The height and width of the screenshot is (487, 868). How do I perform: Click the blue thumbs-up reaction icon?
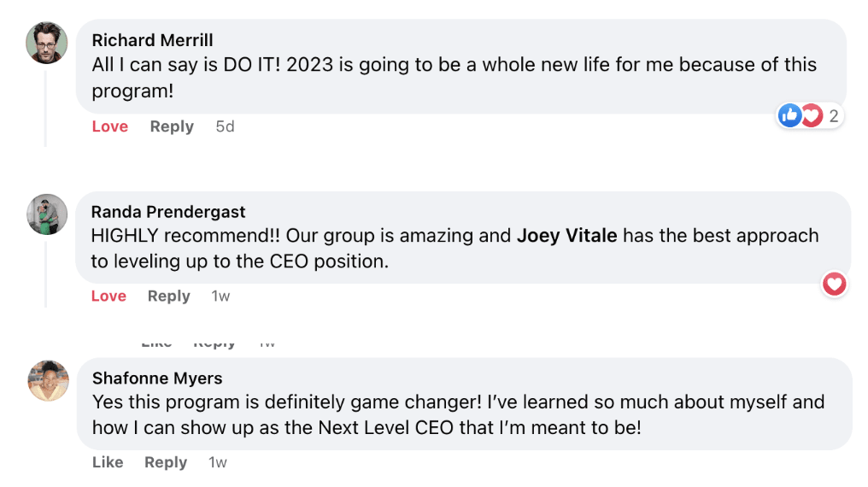(790, 115)
